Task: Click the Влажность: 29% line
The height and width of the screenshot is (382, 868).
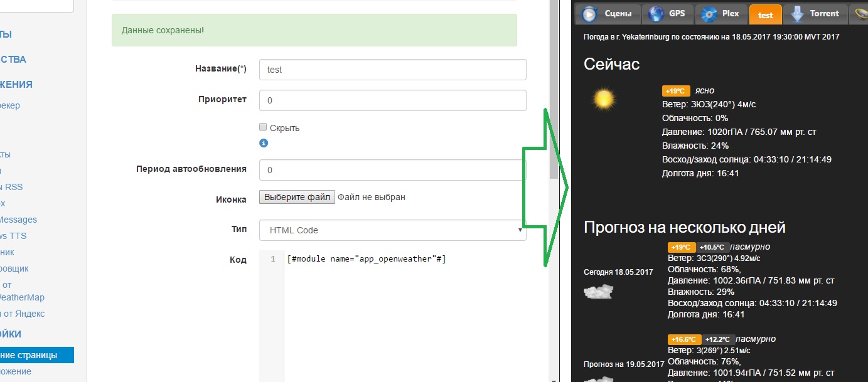Action: click(701, 292)
